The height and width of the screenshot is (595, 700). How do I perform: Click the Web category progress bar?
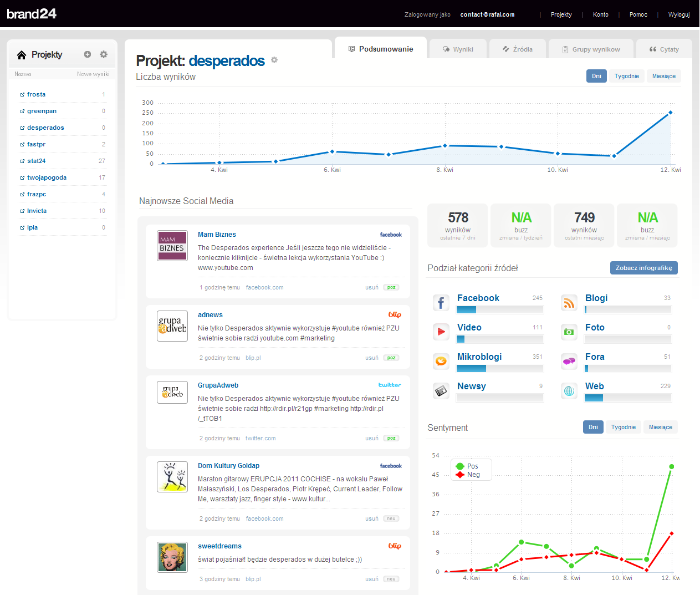pyautogui.click(x=628, y=398)
